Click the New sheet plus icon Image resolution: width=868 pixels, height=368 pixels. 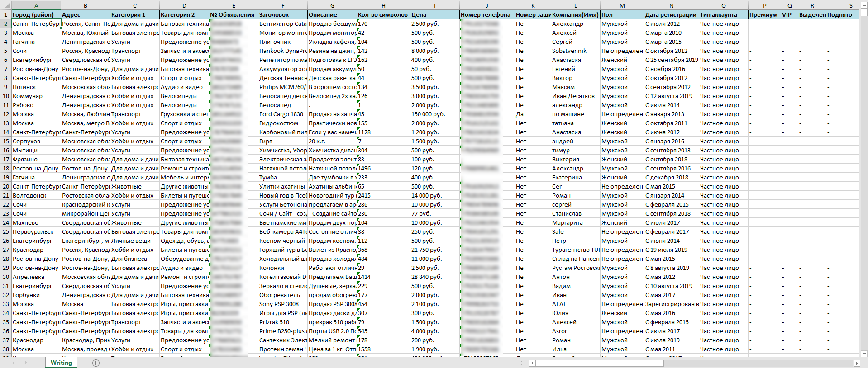pos(96,363)
